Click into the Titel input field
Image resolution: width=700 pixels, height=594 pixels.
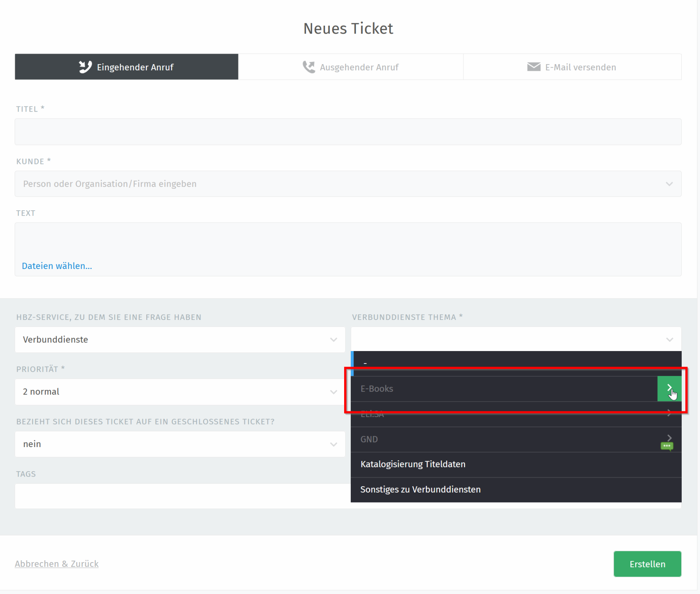click(348, 132)
